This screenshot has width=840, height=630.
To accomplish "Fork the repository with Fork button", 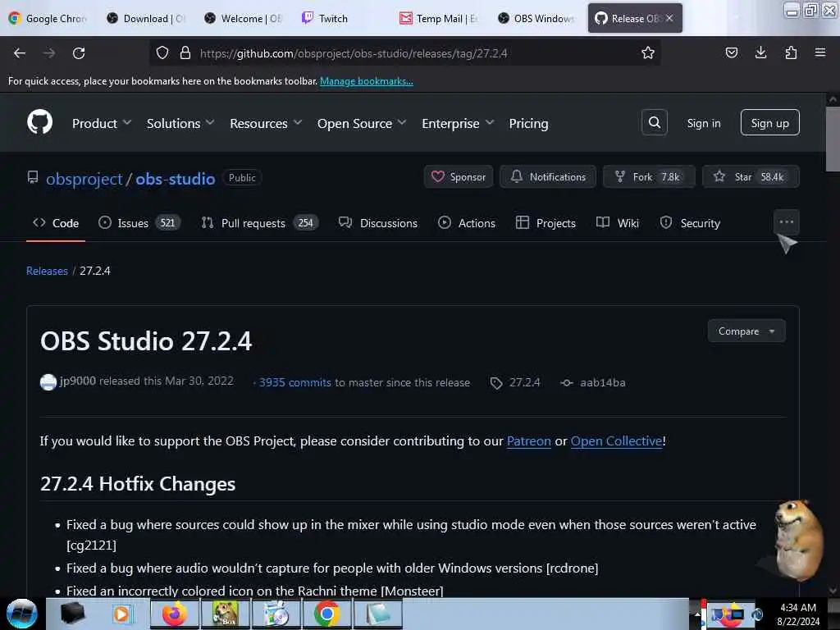I will tap(649, 177).
